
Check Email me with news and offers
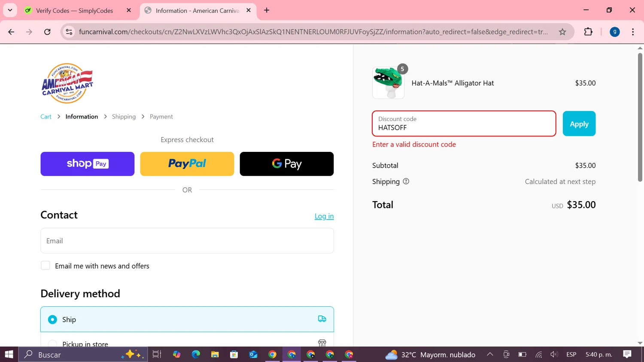[x=46, y=265]
